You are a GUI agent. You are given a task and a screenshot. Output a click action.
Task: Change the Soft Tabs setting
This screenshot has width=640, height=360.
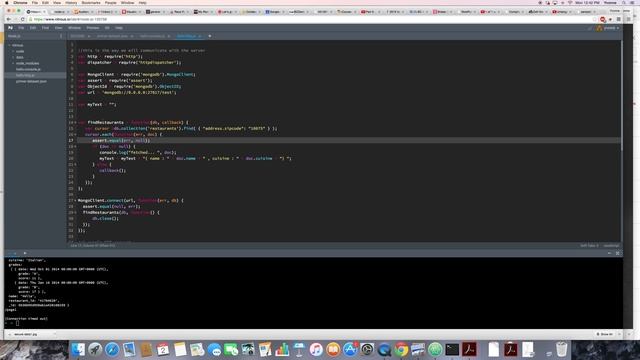coord(589,246)
